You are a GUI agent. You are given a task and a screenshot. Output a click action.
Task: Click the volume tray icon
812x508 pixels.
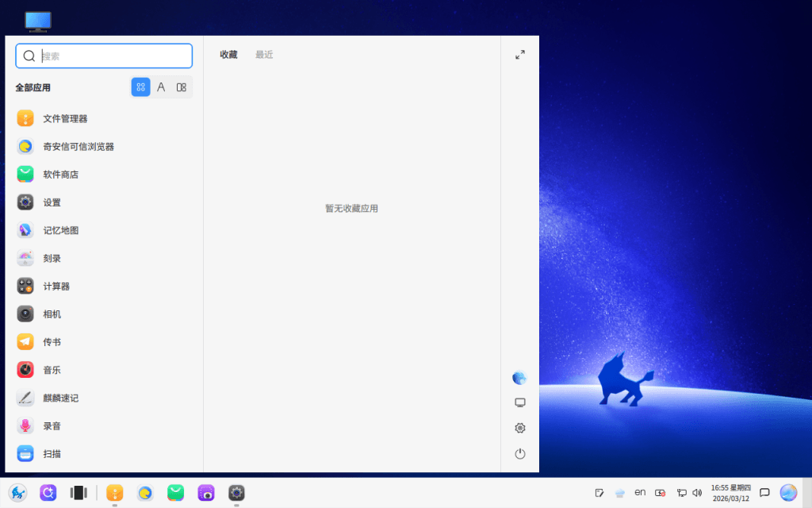point(697,493)
